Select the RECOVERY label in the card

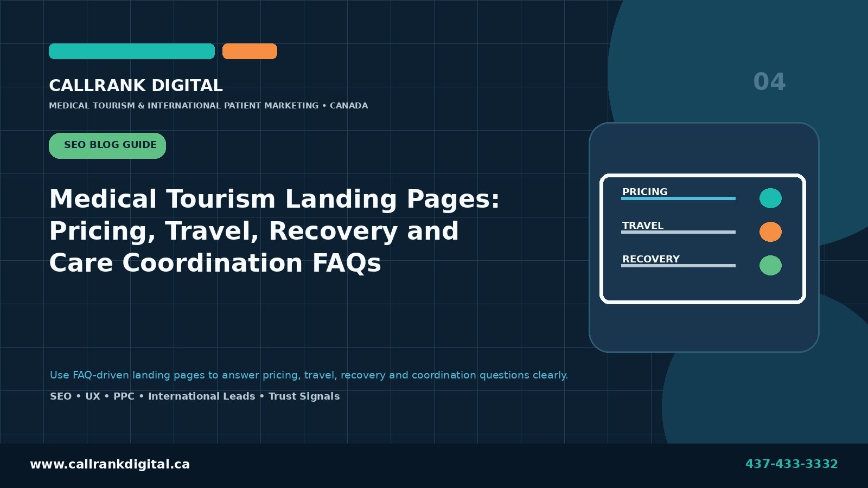point(650,259)
